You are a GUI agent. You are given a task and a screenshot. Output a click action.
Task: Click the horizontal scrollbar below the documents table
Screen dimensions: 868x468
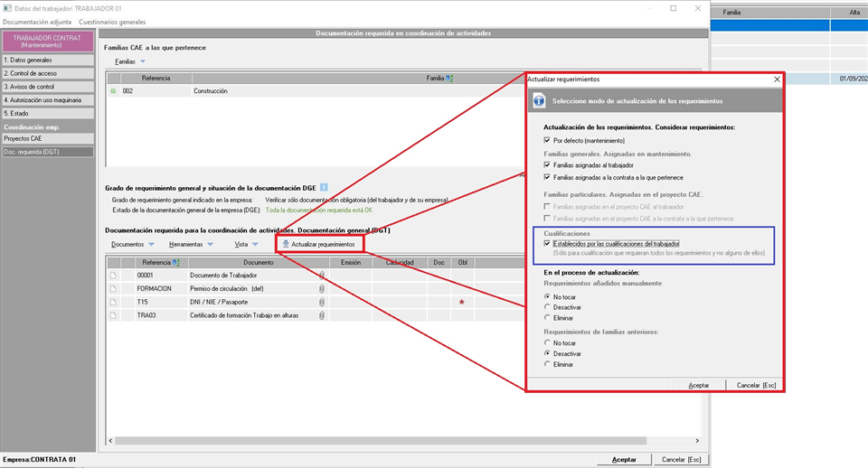point(316,440)
